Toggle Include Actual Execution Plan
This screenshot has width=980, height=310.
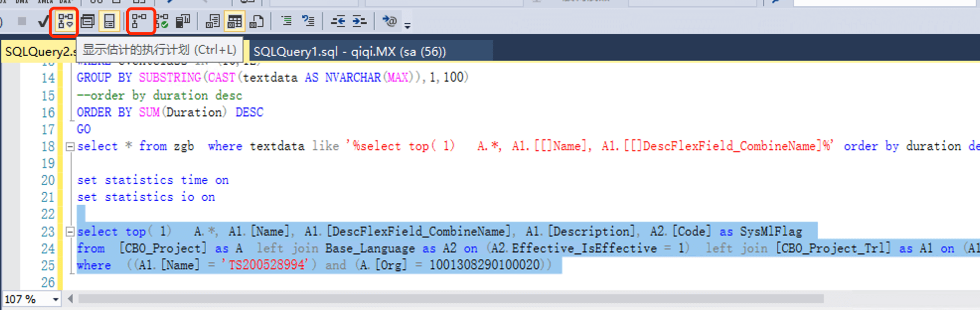140,21
